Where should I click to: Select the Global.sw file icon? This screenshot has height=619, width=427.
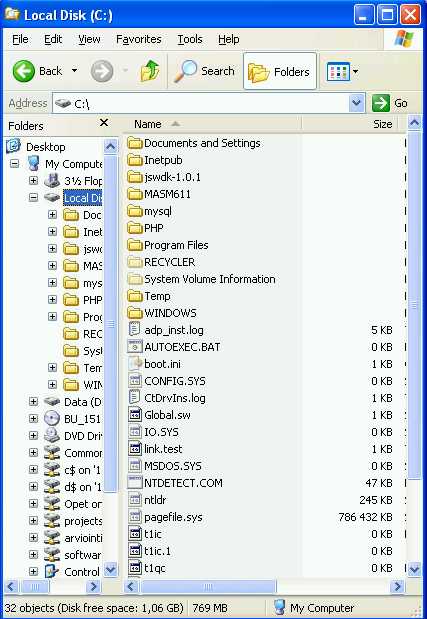pyautogui.click(x=135, y=415)
